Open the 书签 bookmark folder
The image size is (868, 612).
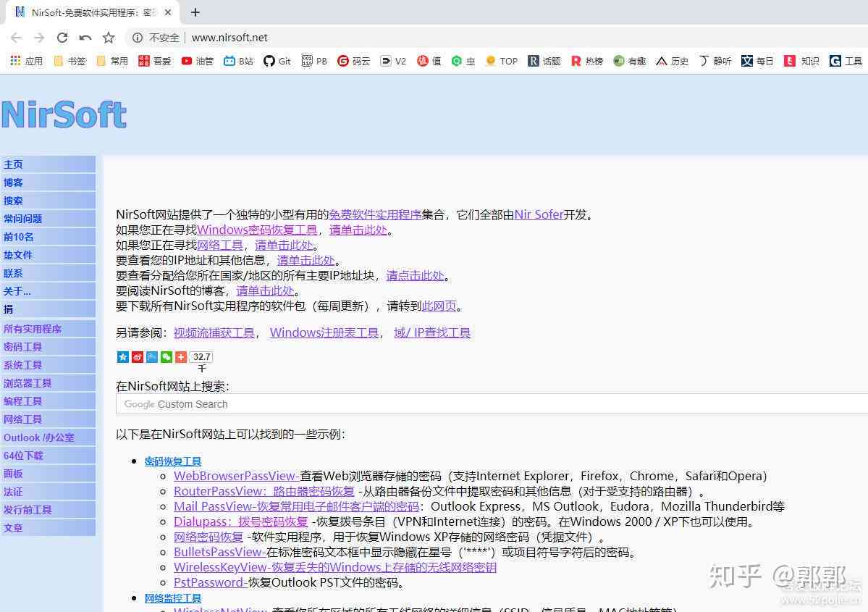click(69, 61)
